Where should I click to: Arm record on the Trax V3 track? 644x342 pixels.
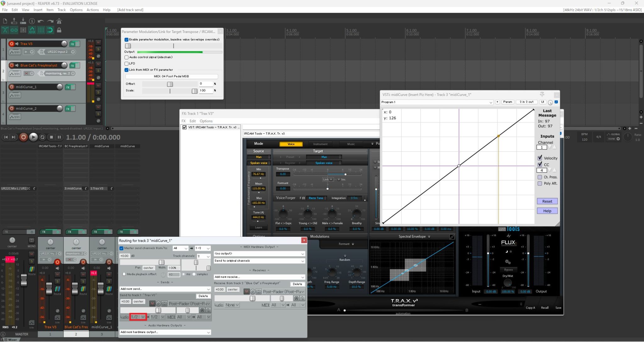12,44
